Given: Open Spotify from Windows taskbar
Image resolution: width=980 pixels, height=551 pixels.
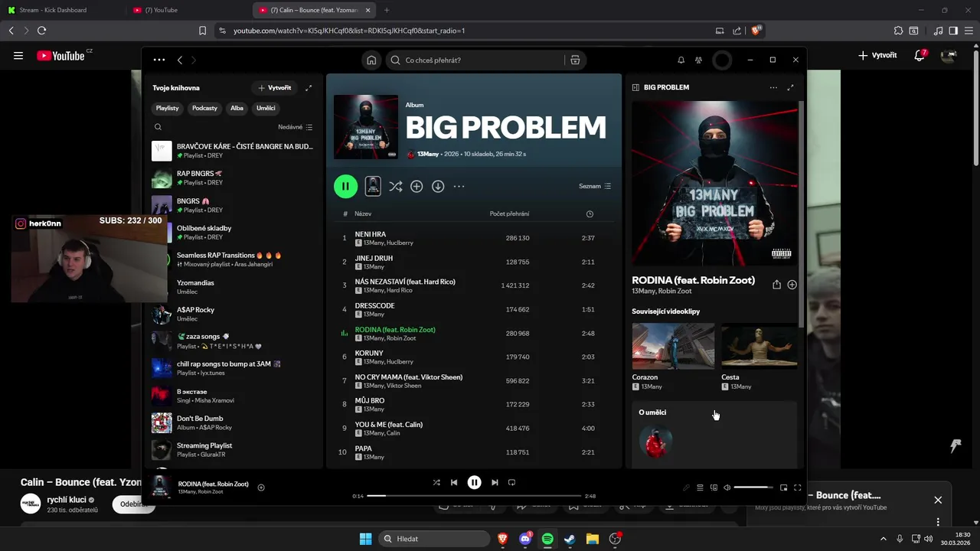Looking at the screenshot, I should [547, 539].
